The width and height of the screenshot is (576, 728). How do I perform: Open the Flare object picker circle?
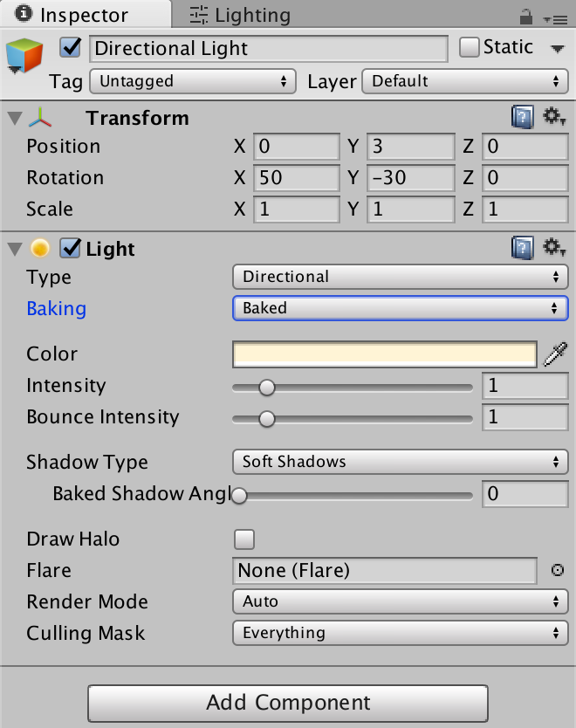(x=557, y=570)
